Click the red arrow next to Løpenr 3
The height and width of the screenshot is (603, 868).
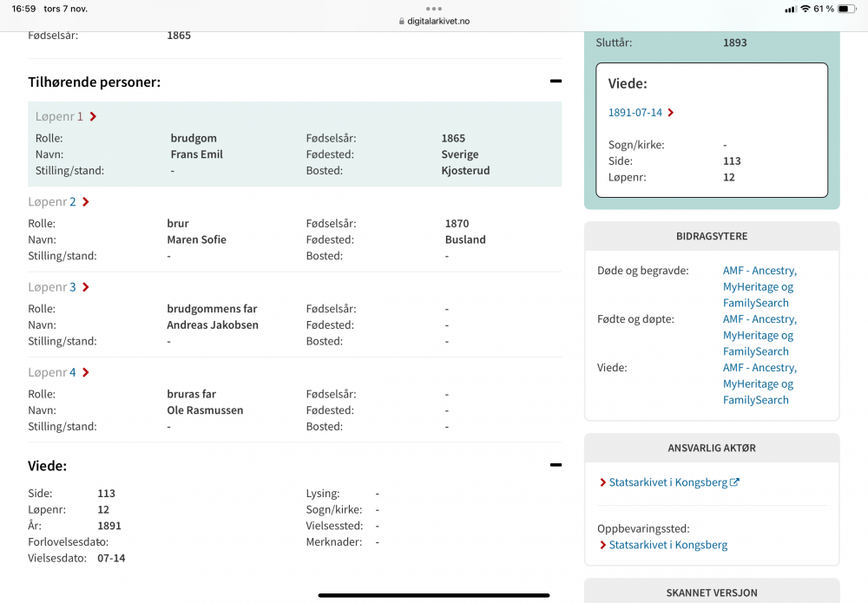pyautogui.click(x=85, y=287)
